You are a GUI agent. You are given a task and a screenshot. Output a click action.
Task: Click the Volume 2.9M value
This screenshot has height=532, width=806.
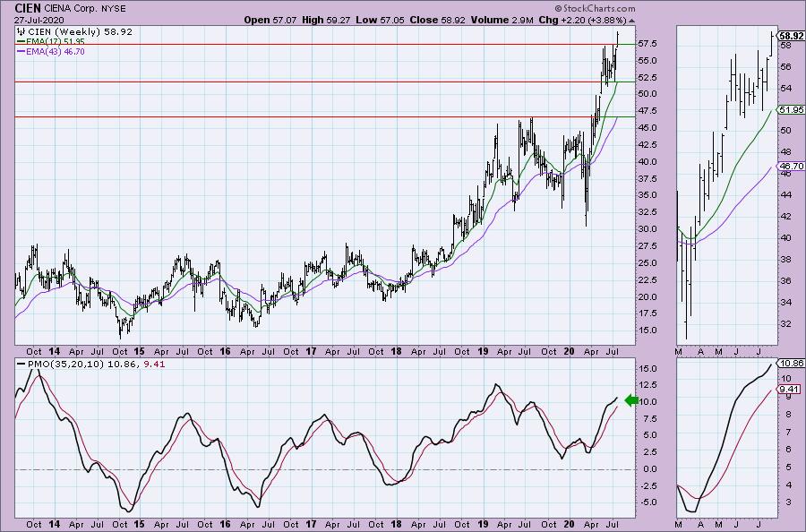pyautogui.click(x=502, y=20)
